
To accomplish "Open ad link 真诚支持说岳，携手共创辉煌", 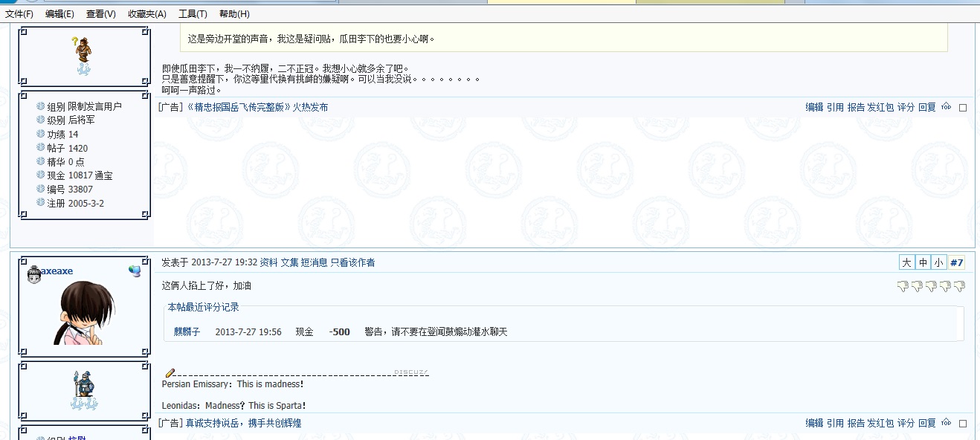I will coord(243,423).
